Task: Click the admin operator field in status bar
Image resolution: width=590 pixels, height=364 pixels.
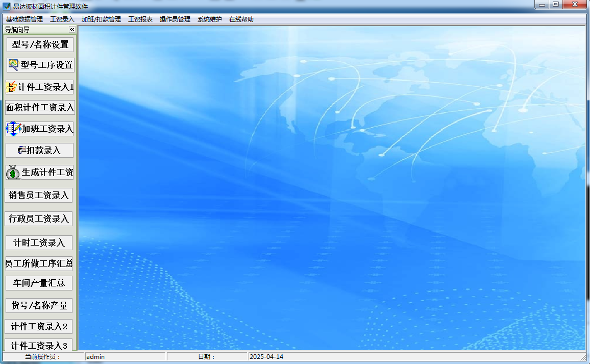Action: [125, 356]
